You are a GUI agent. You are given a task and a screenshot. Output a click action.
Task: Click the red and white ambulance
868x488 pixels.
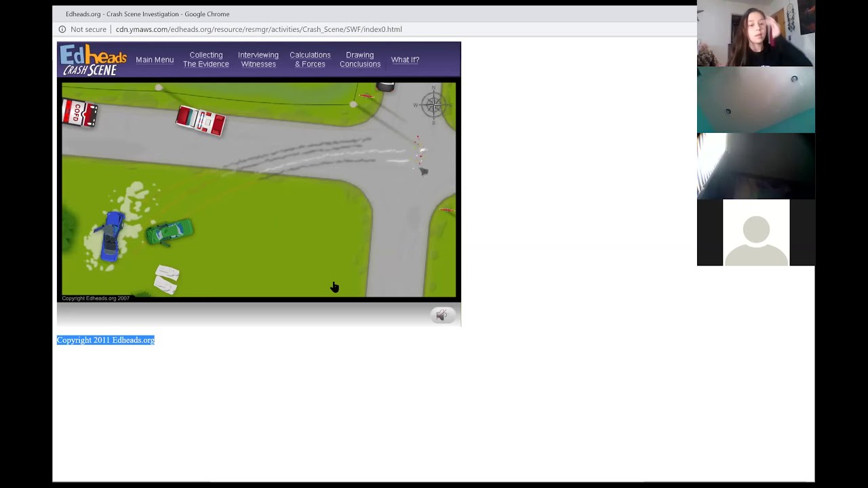click(x=200, y=121)
